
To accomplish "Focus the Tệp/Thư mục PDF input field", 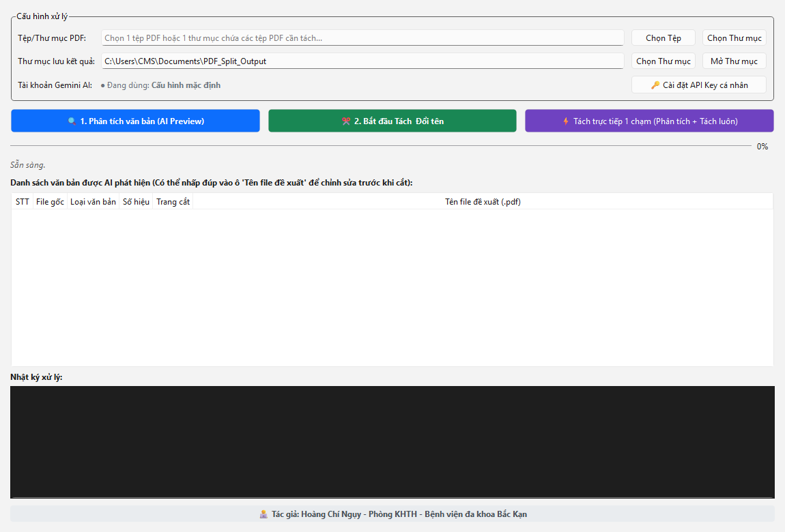I will click(x=362, y=38).
